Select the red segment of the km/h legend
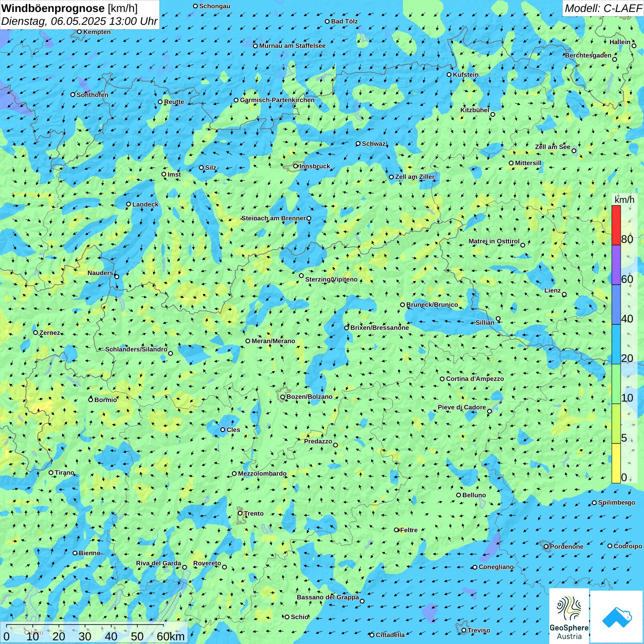The height and width of the screenshot is (644, 644). 616,225
